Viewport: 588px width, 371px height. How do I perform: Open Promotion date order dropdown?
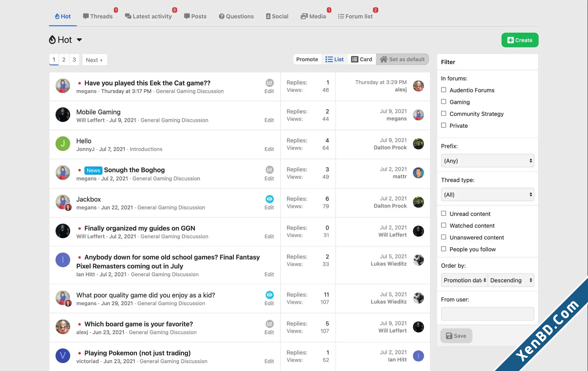click(x=464, y=280)
